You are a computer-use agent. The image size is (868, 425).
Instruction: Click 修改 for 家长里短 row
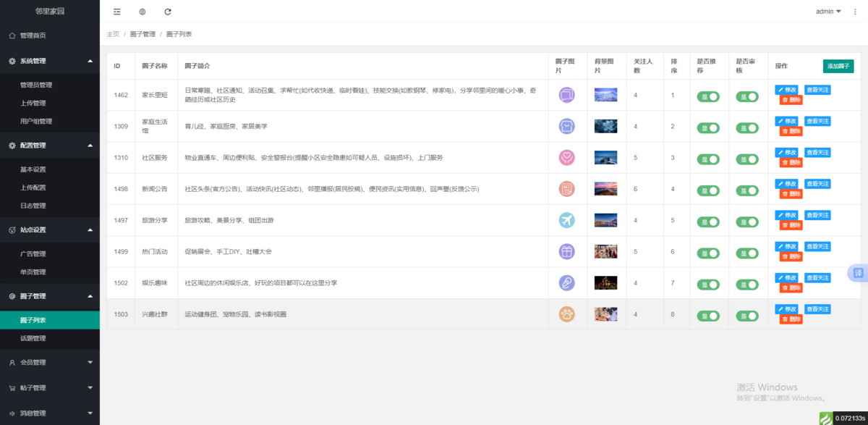click(x=787, y=90)
